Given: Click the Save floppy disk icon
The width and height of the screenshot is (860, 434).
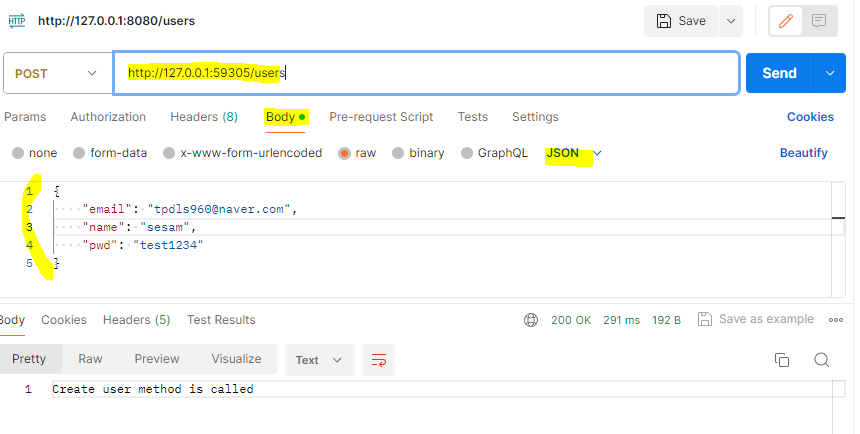Looking at the screenshot, I should [664, 21].
